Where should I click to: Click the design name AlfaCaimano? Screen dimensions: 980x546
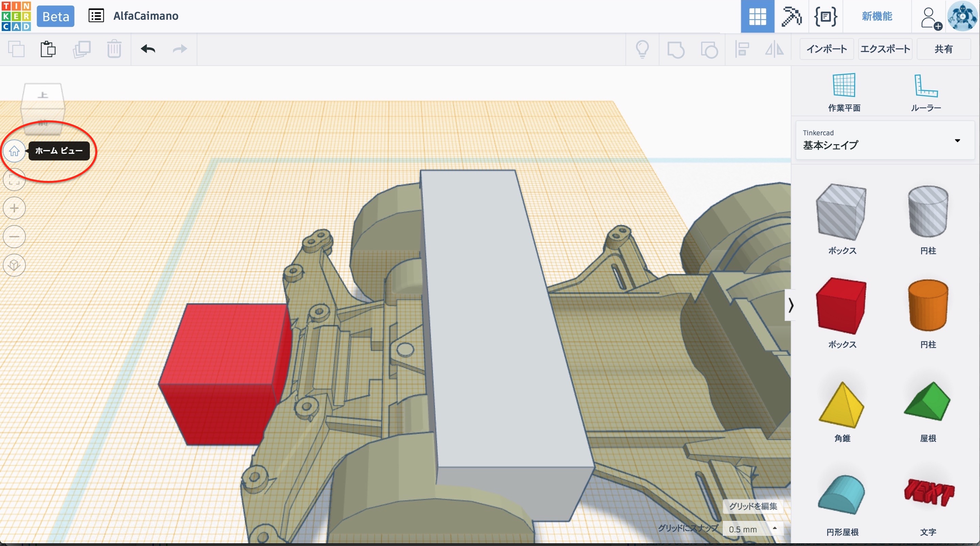(146, 16)
